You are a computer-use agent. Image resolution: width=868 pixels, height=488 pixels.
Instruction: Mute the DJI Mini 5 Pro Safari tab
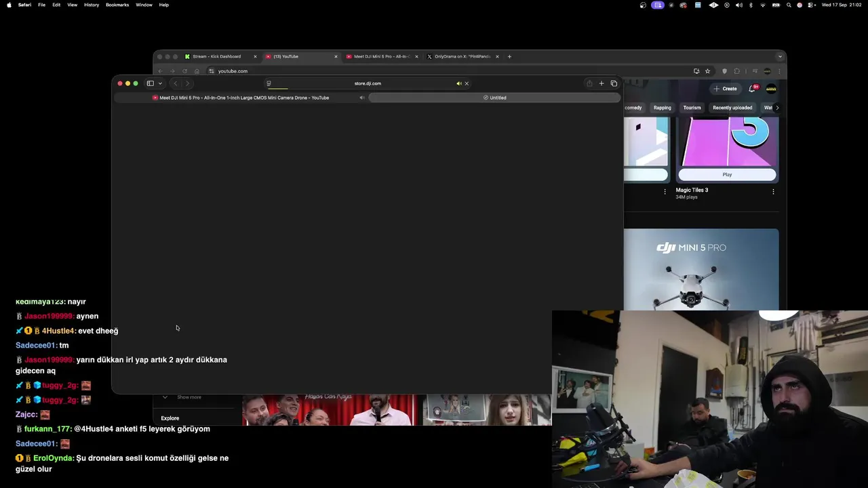pyautogui.click(x=361, y=98)
